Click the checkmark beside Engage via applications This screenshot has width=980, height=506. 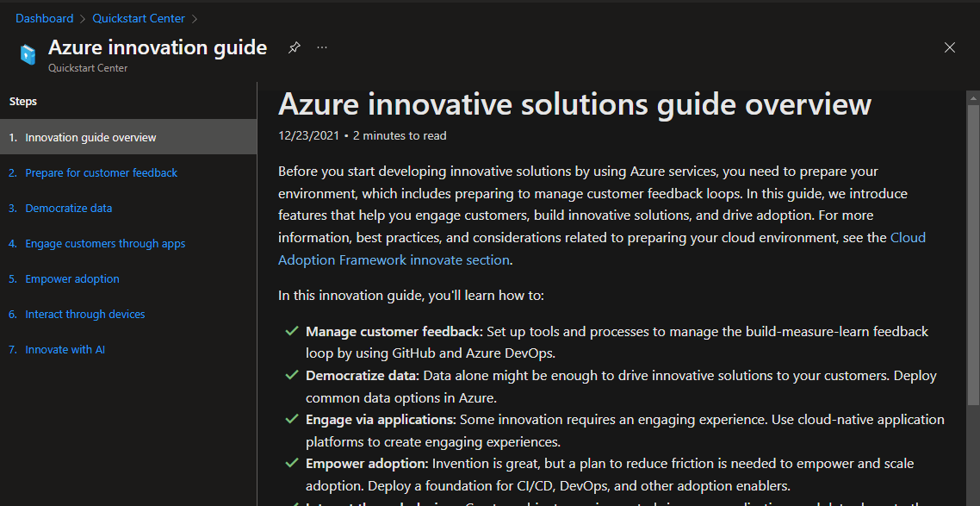point(291,420)
